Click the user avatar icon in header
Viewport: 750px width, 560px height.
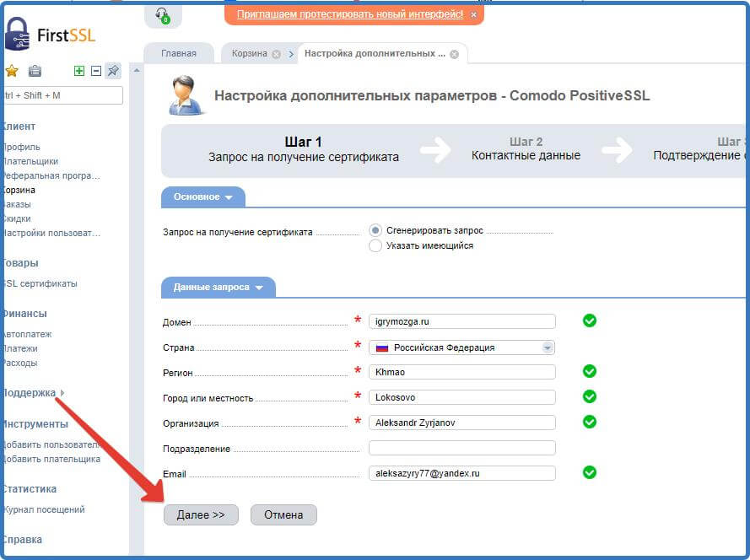click(x=186, y=95)
